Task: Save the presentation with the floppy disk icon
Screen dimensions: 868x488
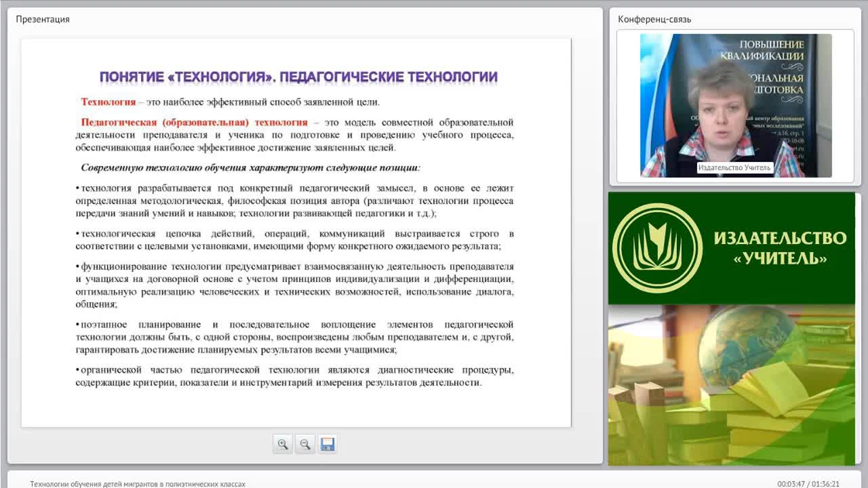Action: click(328, 445)
